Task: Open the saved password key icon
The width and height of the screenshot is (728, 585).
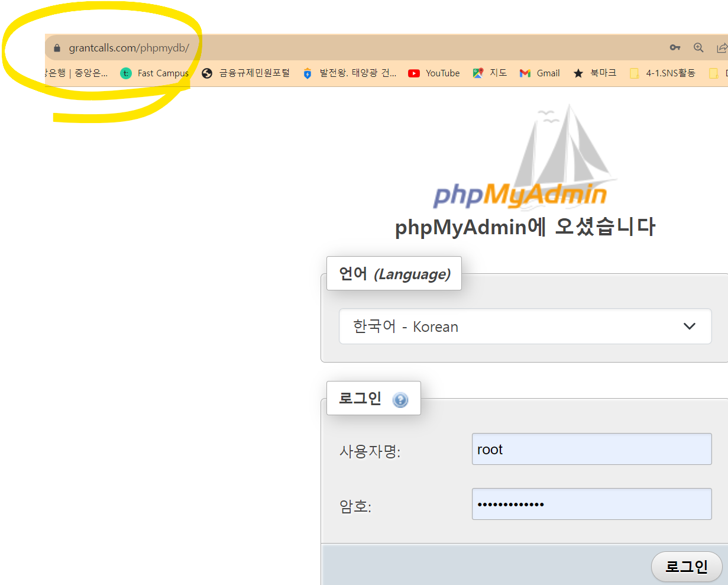Action: pyautogui.click(x=675, y=48)
